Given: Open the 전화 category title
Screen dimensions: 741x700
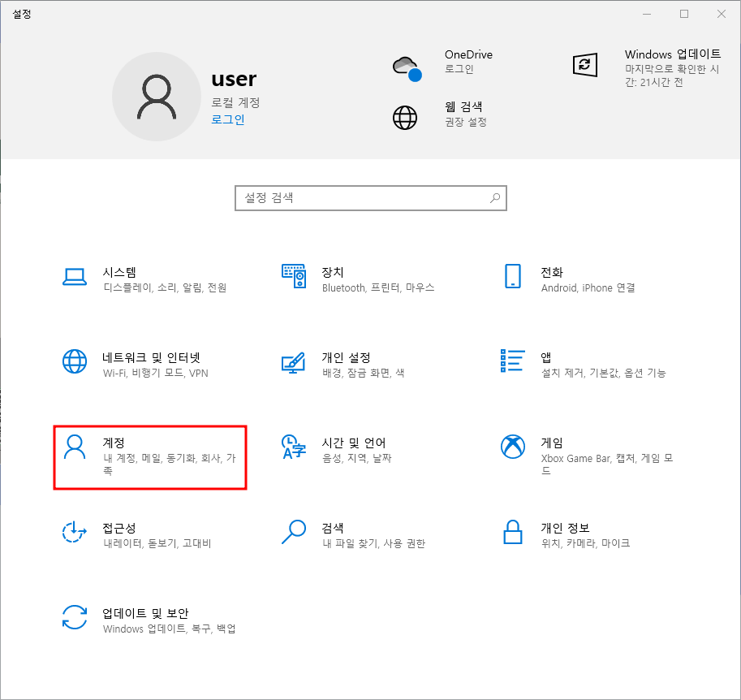Looking at the screenshot, I should point(552,272).
